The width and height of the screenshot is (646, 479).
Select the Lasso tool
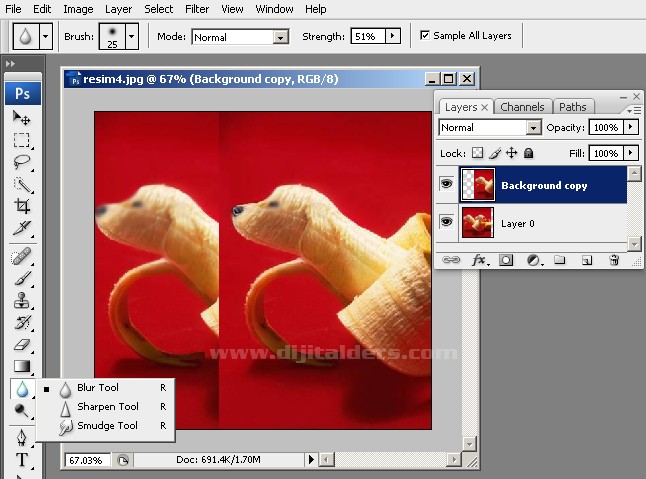point(21,162)
